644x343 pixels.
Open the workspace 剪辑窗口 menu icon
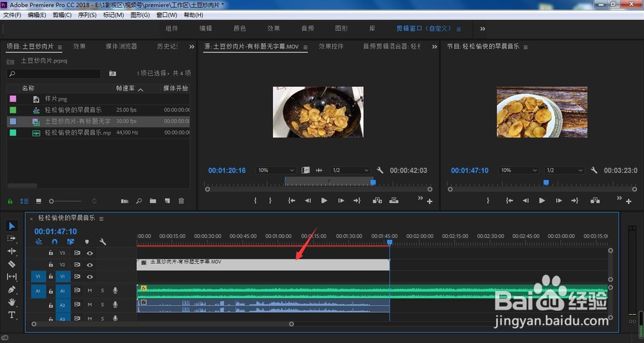(x=459, y=29)
